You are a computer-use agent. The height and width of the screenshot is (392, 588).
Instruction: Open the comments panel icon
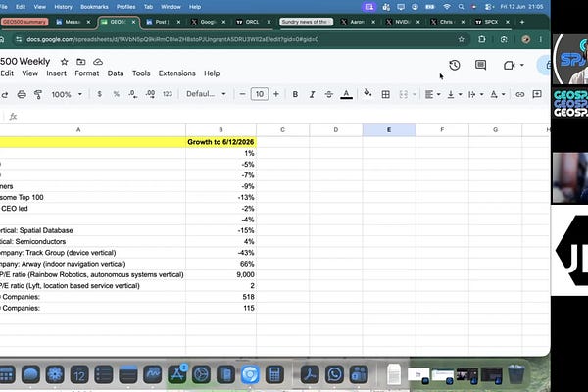(x=480, y=65)
